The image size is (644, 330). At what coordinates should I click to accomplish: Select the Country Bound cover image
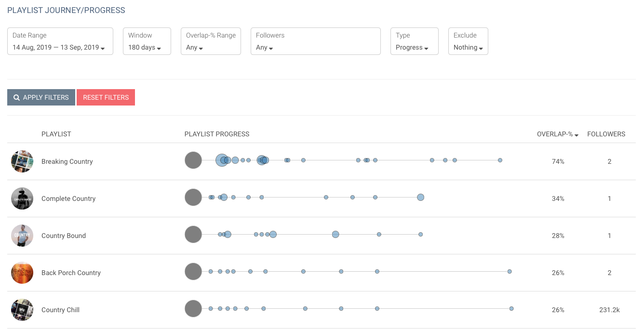pyautogui.click(x=22, y=236)
